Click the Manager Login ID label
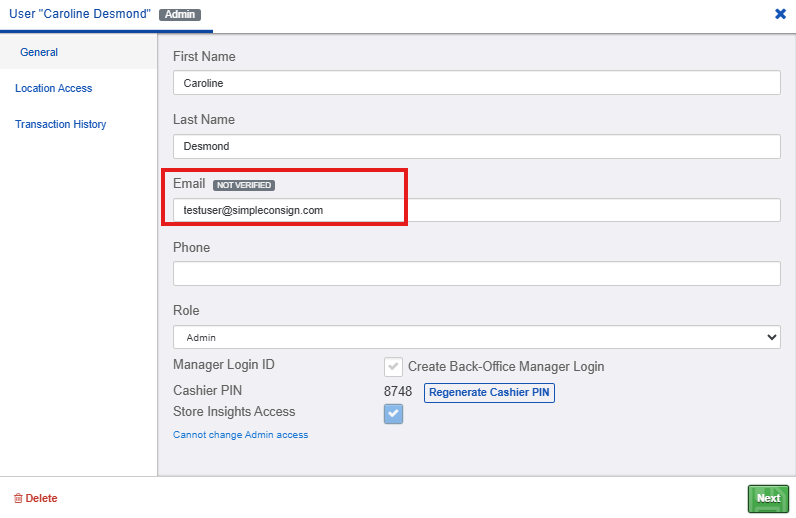Viewport: 796px width, 518px height. click(x=223, y=365)
